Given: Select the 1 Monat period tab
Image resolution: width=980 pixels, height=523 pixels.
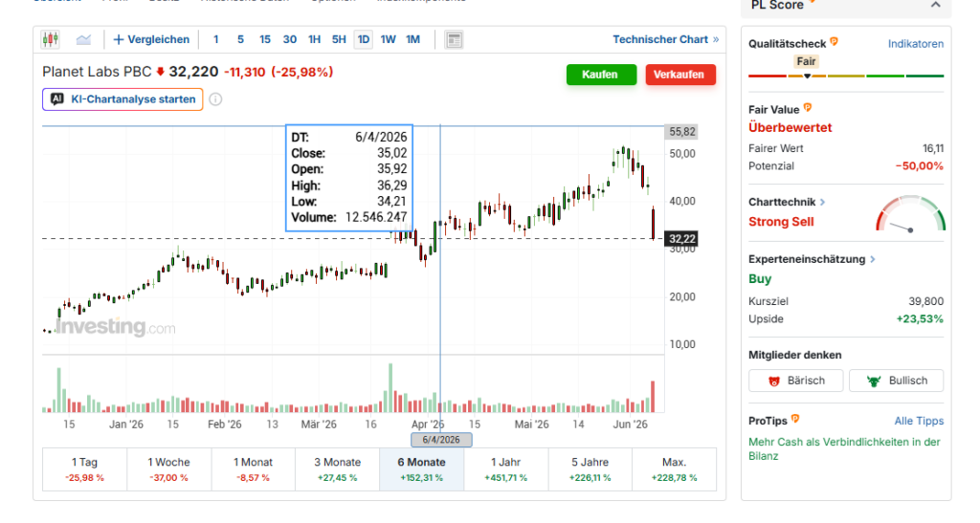Looking at the screenshot, I should point(253,469).
